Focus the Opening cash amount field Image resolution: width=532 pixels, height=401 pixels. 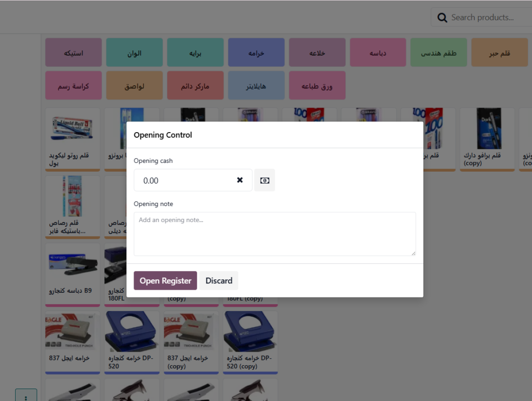tap(193, 180)
